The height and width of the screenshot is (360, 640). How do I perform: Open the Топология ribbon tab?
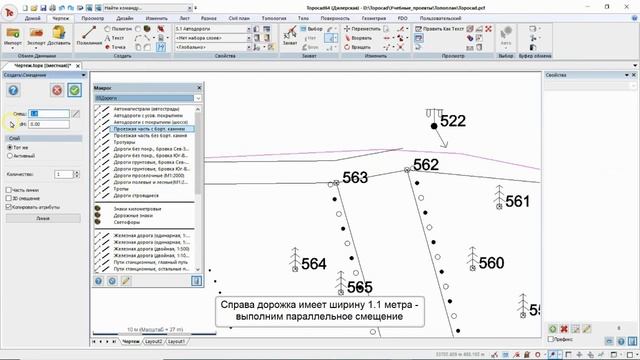(274, 18)
